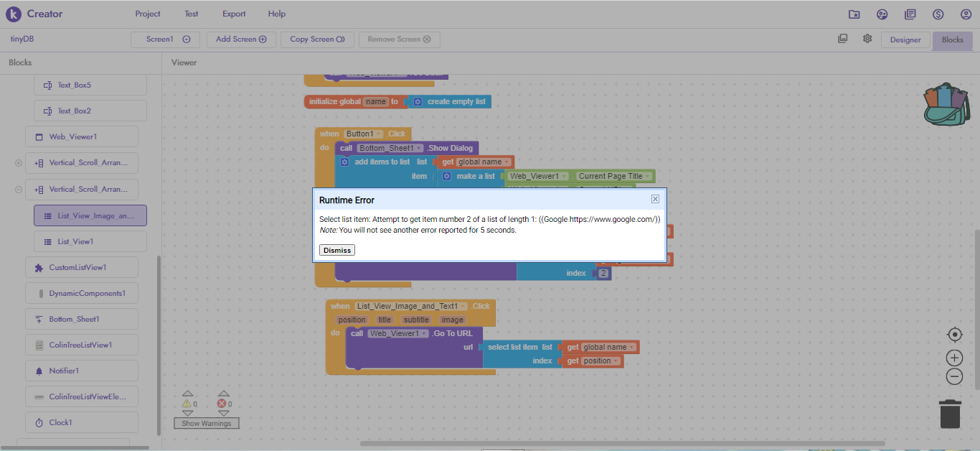Open global name dropdown in add items block
This screenshot has width=980, height=451.
[x=484, y=162]
